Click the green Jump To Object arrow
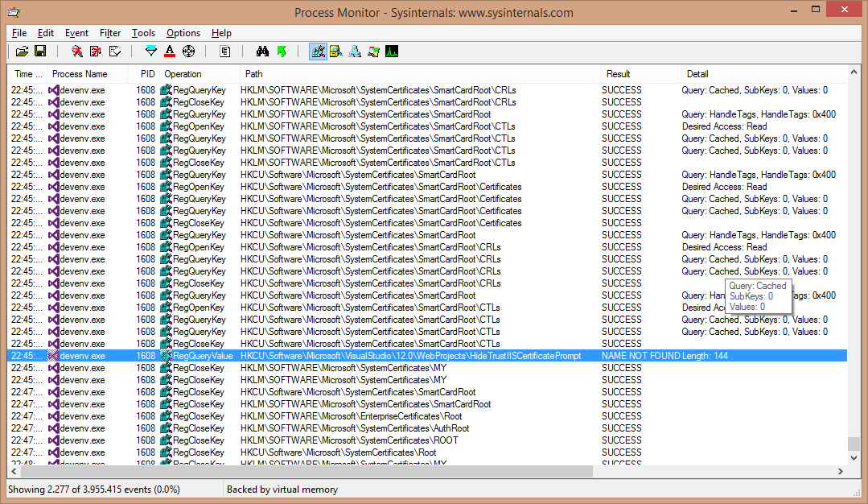The image size is (868, 504). tap(282, 52)
